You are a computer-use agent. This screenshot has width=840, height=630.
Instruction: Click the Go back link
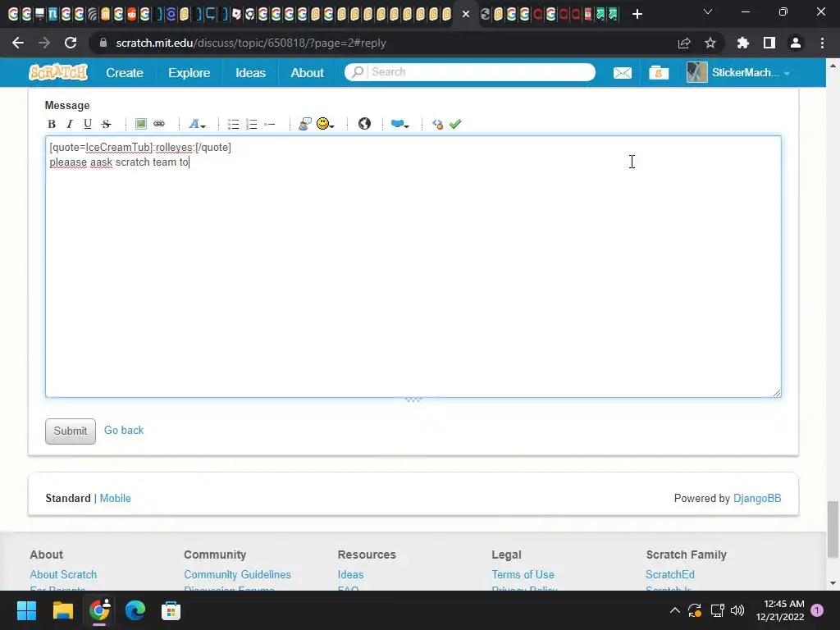tap(124, 430)
